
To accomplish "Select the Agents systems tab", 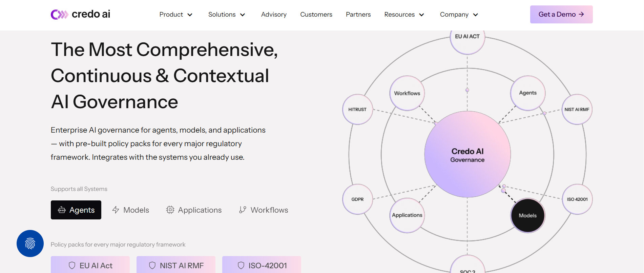I will coord(76,210).
